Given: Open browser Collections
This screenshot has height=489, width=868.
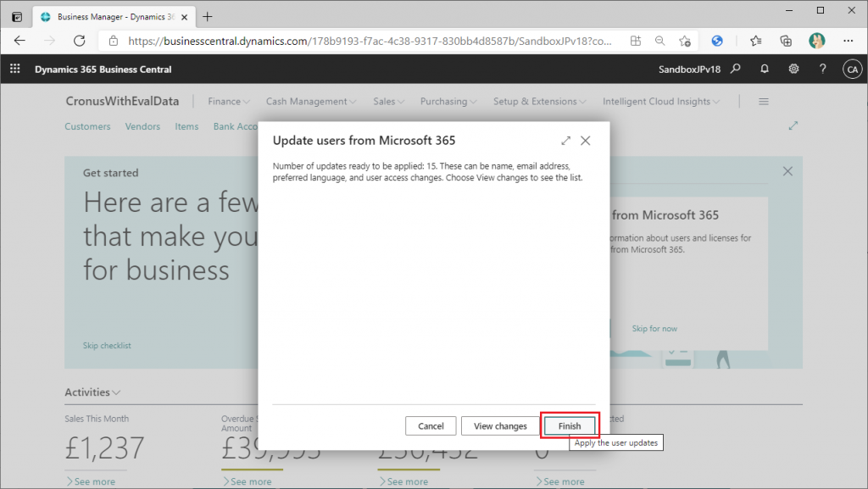Looking at the screenshot, I should [x=786, y=41].
